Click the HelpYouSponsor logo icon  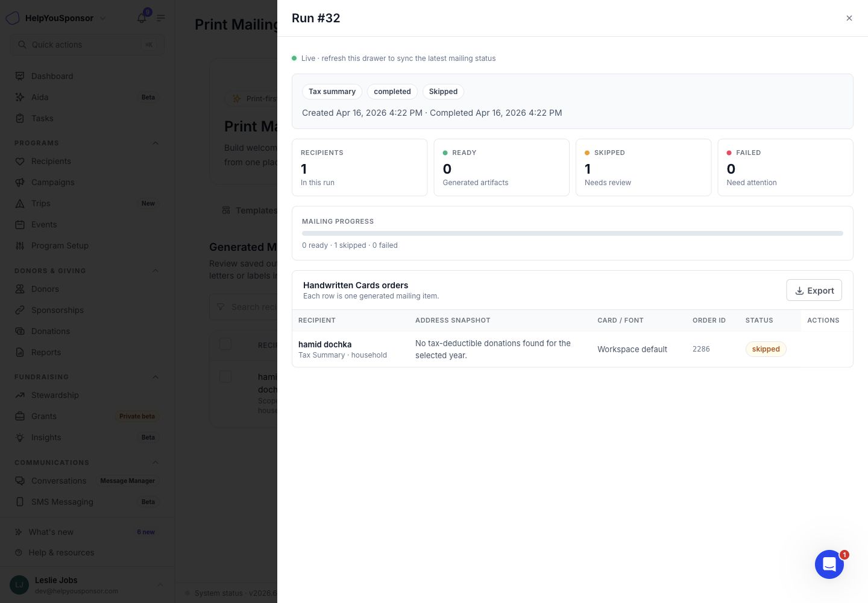[x=13, y=18]
